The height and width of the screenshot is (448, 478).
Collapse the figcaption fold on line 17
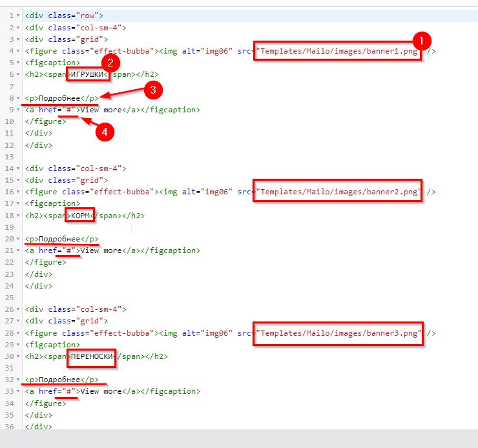click(18, 204)
